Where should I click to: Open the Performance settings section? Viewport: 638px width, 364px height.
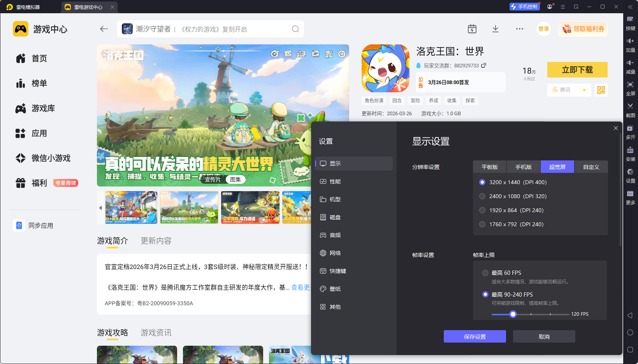click(x=335, y=181)
